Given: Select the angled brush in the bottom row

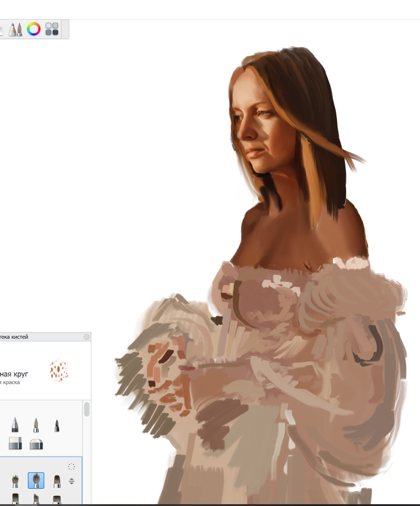Looking at the screenshot, I should (x=36, y=499).
